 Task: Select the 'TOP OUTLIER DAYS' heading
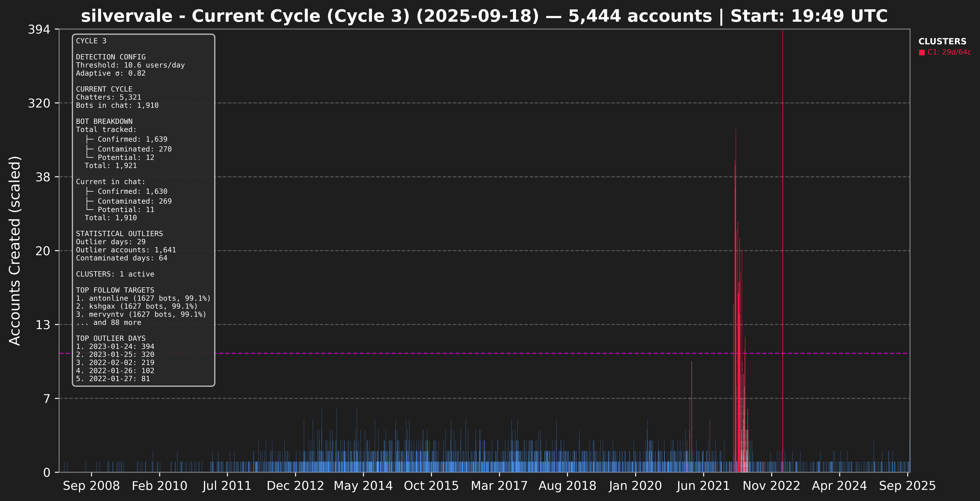click(x=111, y=338)
